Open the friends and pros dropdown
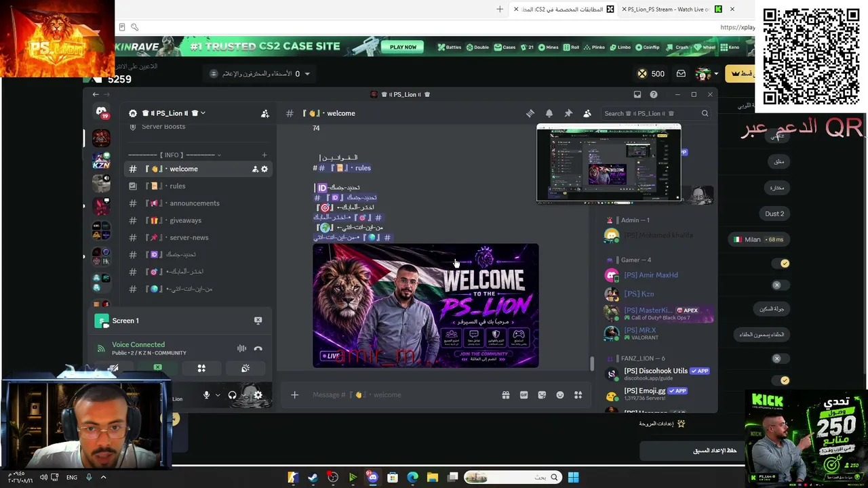The width and height of the screenshot is (868, 488). coord(260,74)
